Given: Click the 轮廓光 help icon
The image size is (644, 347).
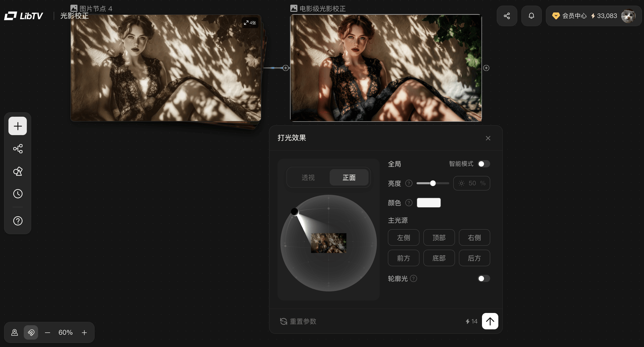Looking at the screenshot, I should (413, 278).
